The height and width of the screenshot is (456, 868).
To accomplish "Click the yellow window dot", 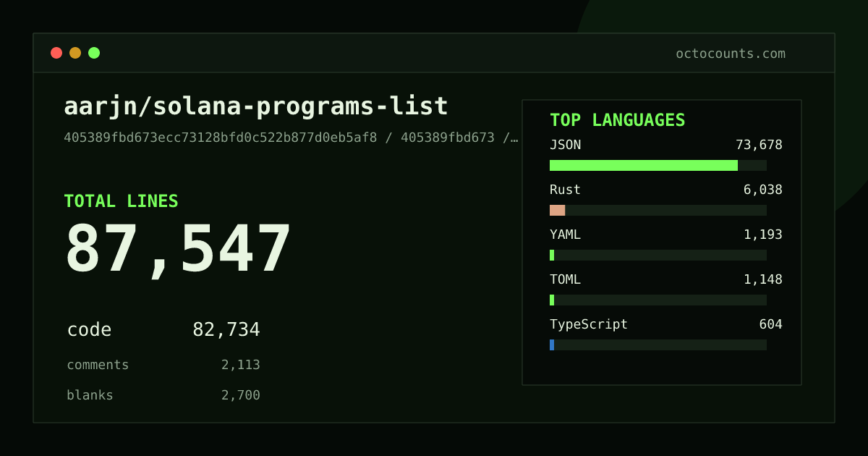I will point(75,53).
